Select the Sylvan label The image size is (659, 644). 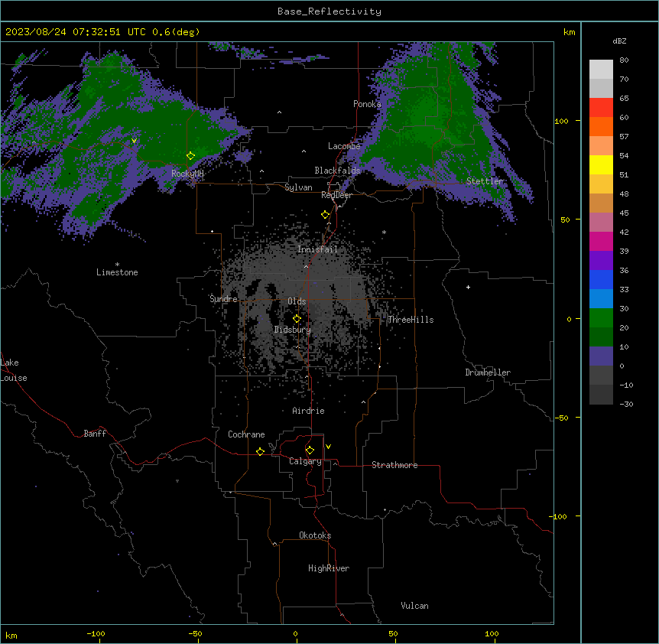tap(298, 187)
